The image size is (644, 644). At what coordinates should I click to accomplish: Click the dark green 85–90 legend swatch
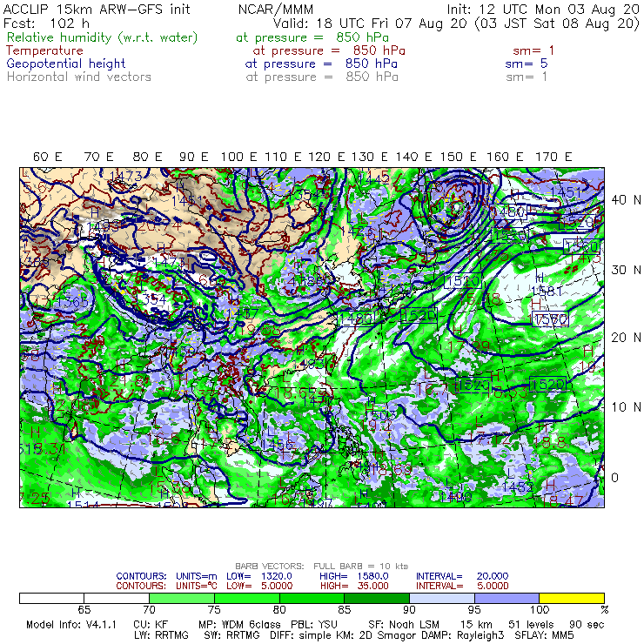point(377,598)
